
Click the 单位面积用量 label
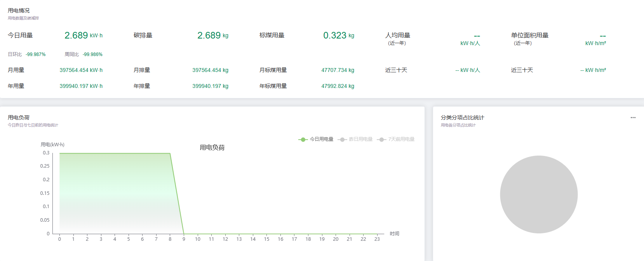pos(530,35)
